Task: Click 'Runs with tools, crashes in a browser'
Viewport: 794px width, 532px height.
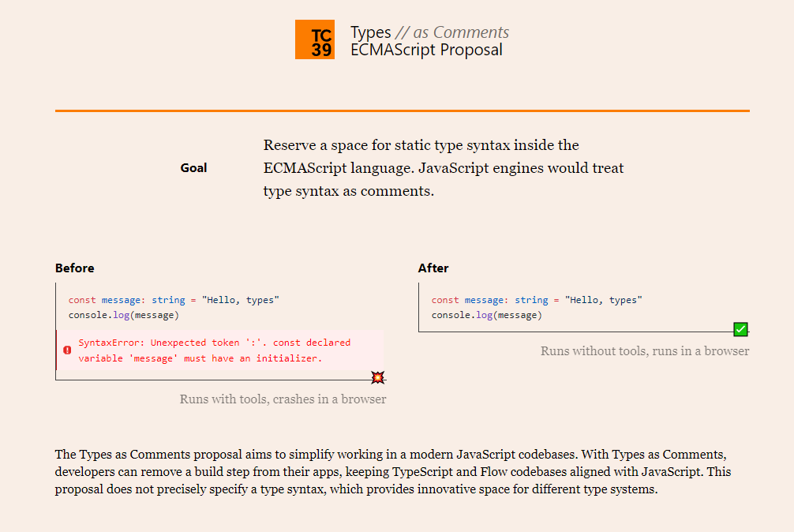Action: [x=283, y=399]
